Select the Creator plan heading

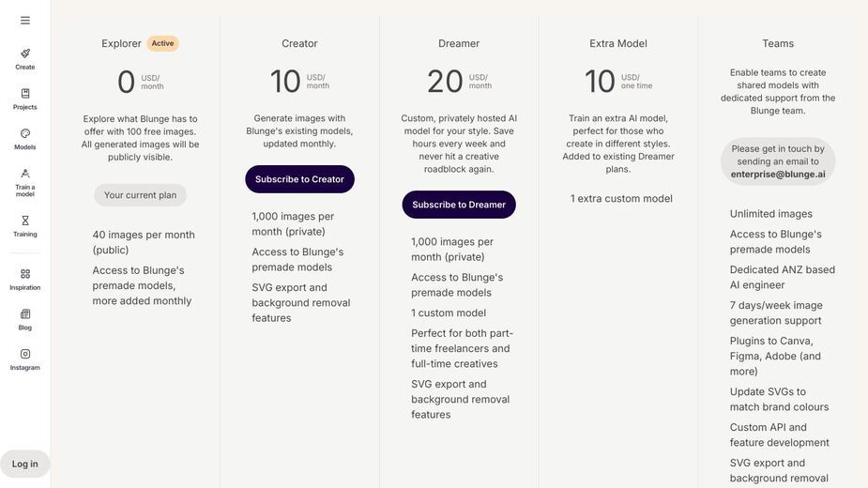(299, 43)
